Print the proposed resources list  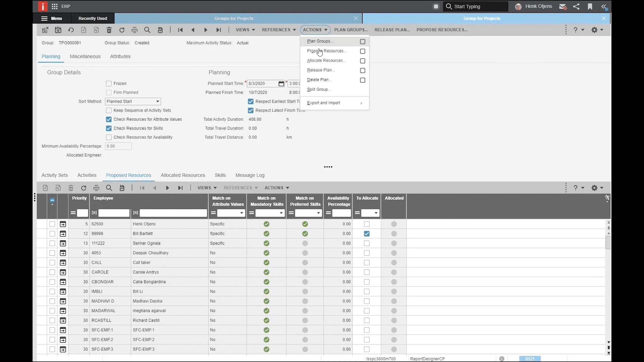[x=96, y=188]
